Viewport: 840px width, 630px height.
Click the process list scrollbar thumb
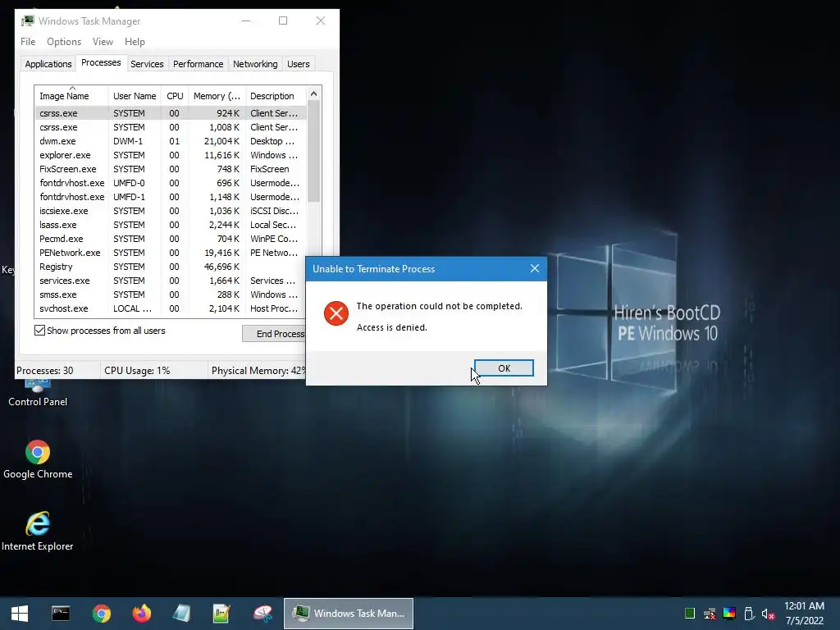314,152
